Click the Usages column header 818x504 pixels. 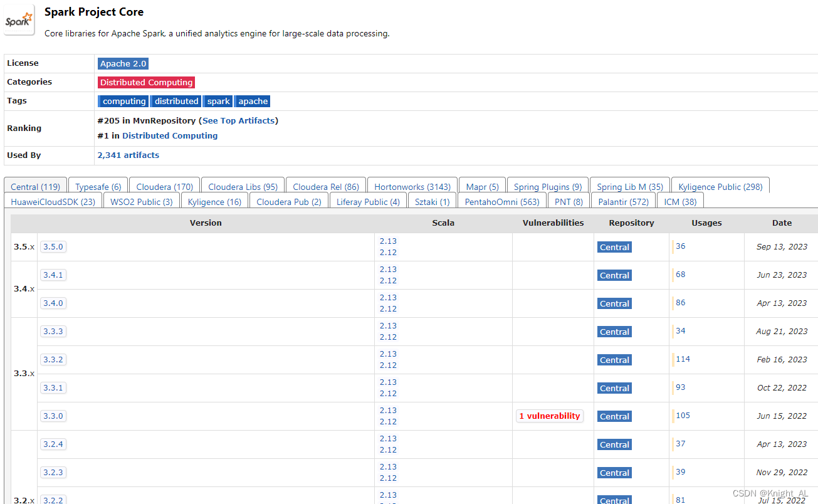[x=706, y=223]
